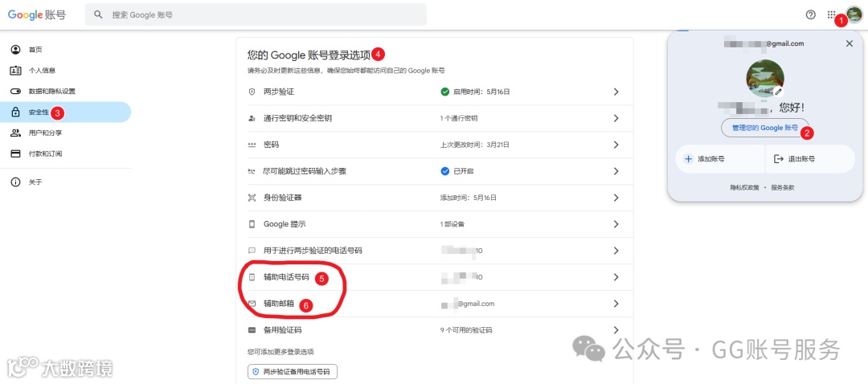The image size is (868, 384).
Task: Click 上次更改时间：3月21日 text
Action: (x=474, y=145)
